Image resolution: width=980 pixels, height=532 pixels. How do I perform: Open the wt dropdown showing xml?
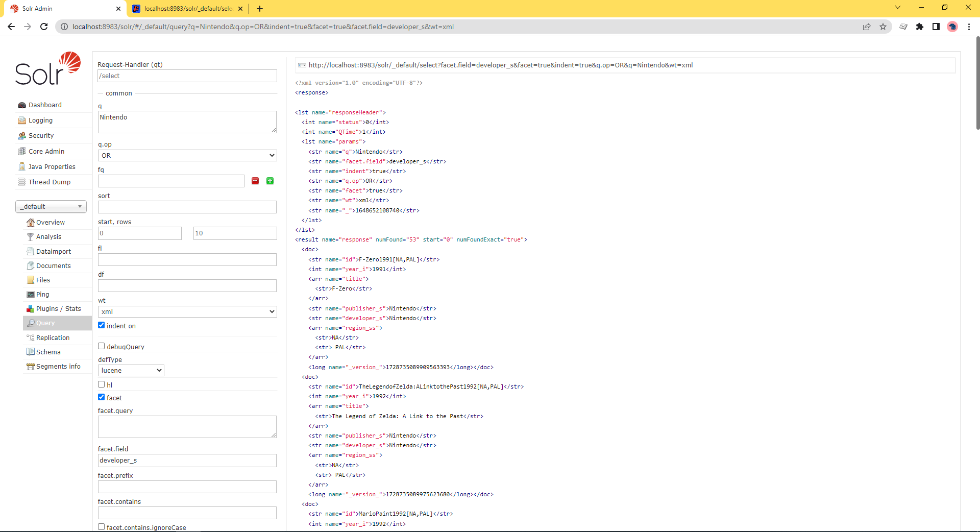tap(187, 311)
